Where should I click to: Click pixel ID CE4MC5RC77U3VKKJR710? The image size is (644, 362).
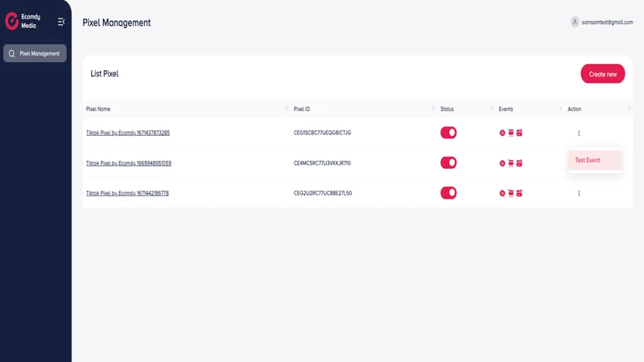click(322, 163)
